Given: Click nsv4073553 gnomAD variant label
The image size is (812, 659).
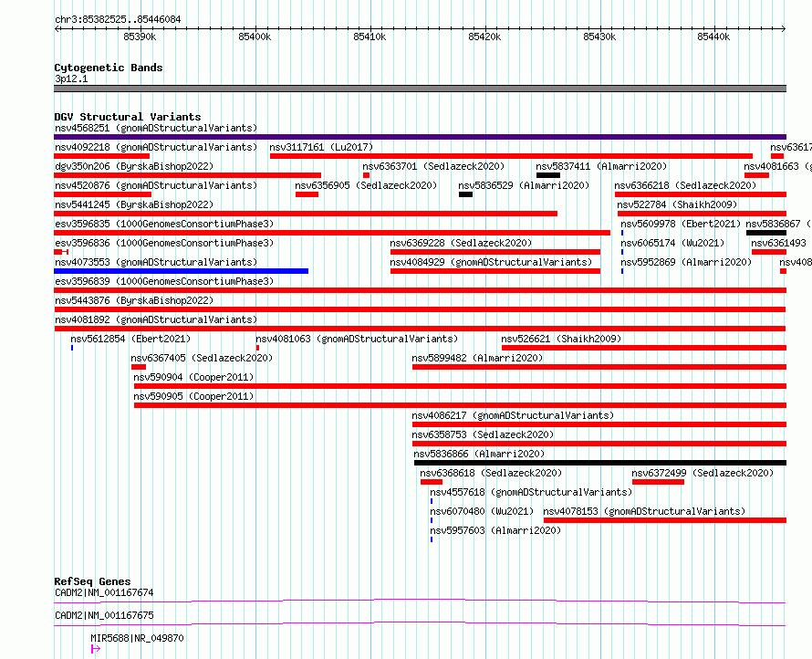Looking at the screenshot, I should coord(156,262).
